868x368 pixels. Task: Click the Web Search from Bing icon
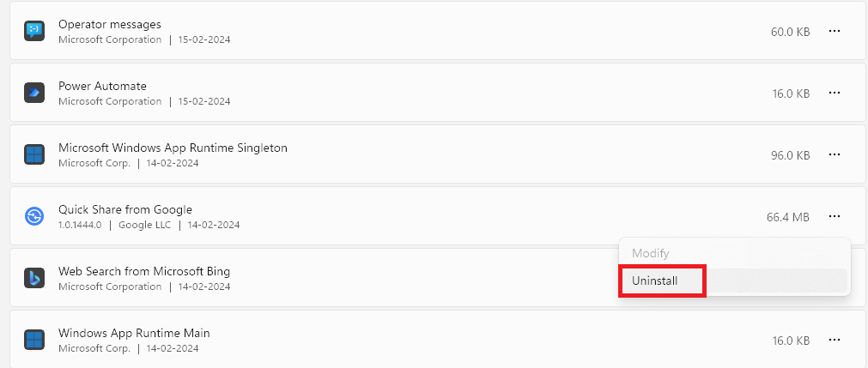(34, 278)
